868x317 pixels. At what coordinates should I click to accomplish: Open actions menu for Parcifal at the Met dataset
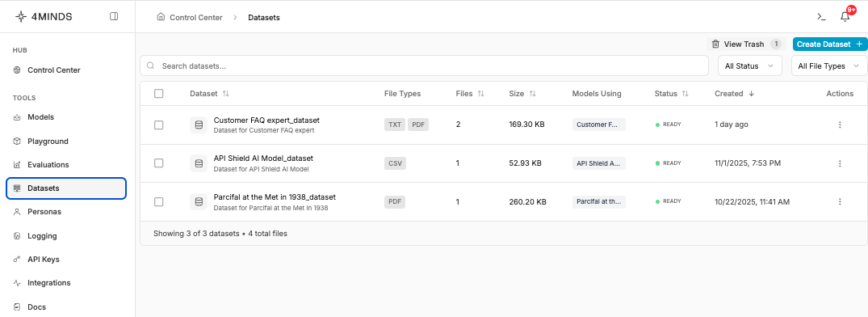840,201
